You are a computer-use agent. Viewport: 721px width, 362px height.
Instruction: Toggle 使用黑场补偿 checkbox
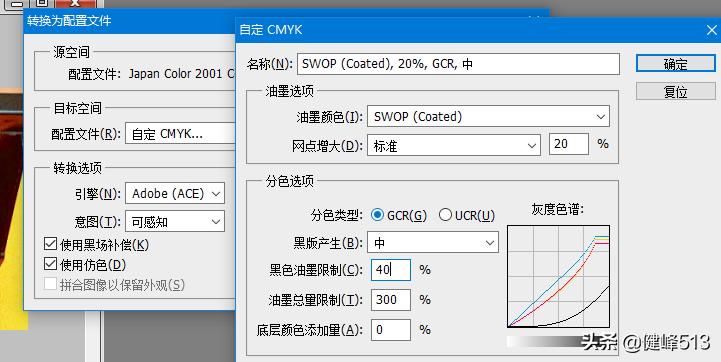coord(50,244)
